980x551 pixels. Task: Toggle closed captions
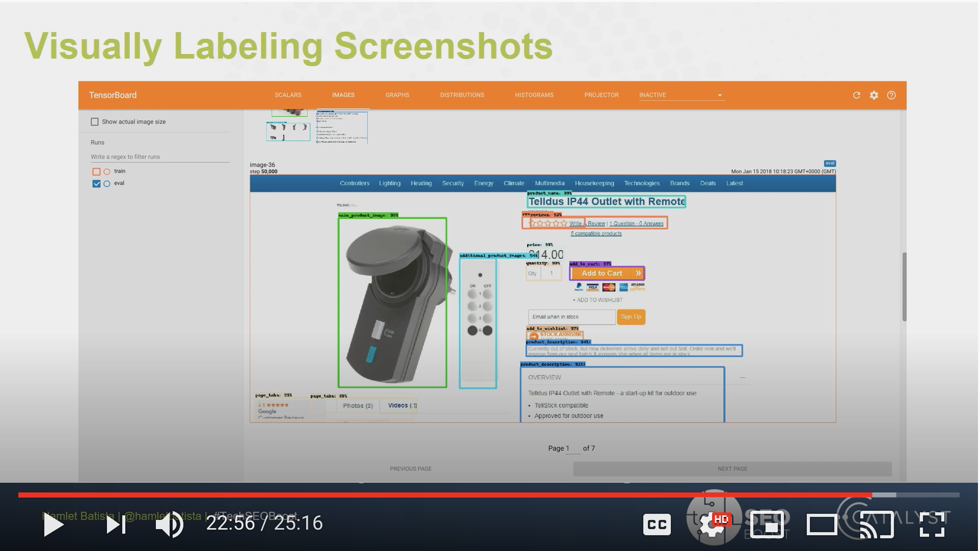(657, 525)
